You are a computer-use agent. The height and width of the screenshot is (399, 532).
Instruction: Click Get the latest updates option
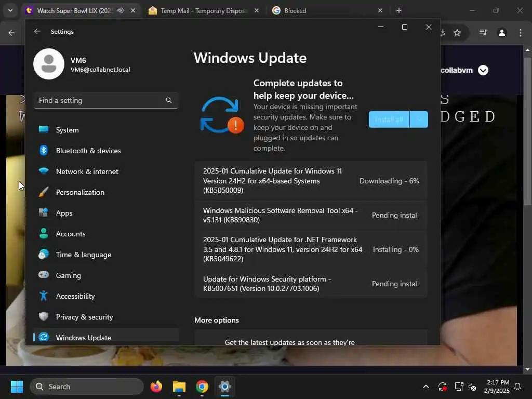(311, 338)
